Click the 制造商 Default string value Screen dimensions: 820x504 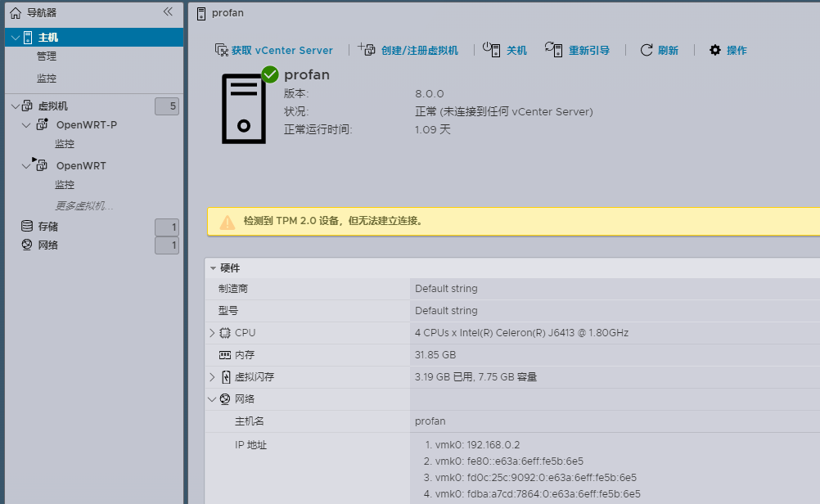446,289
